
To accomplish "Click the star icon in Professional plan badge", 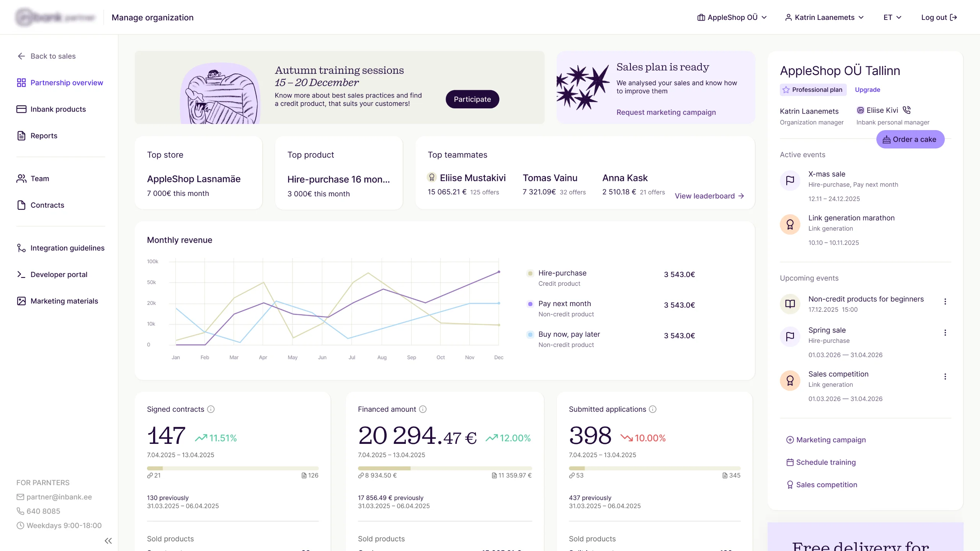I will 786,90.
